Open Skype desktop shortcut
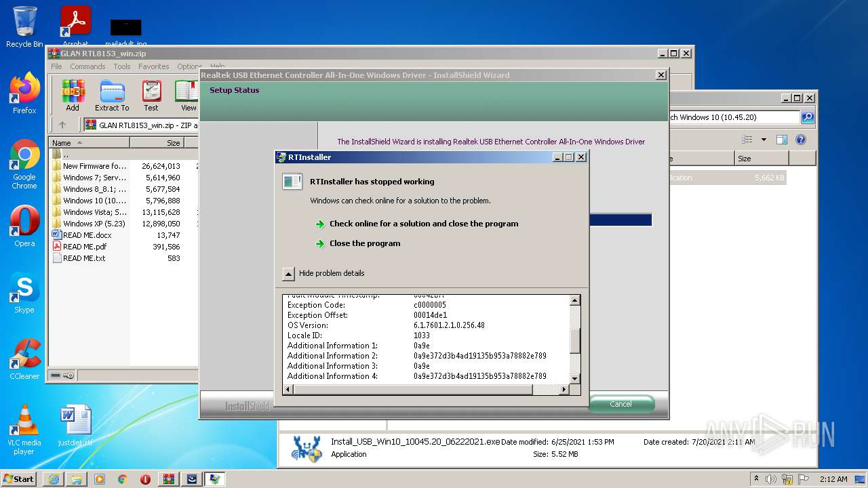 coord(24,293)
